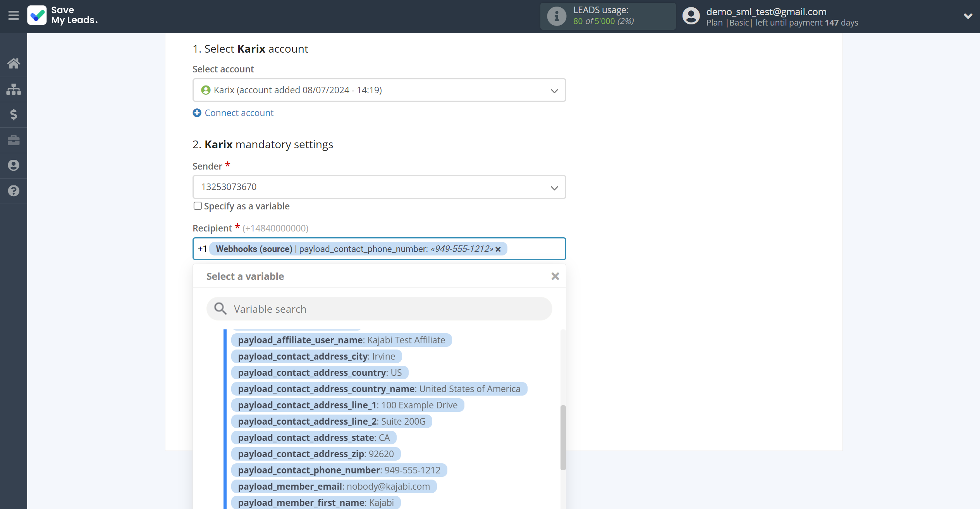980x509 pixels.
Task: Select payload_contact_address_country: US variable
Action: coord(320,373)
